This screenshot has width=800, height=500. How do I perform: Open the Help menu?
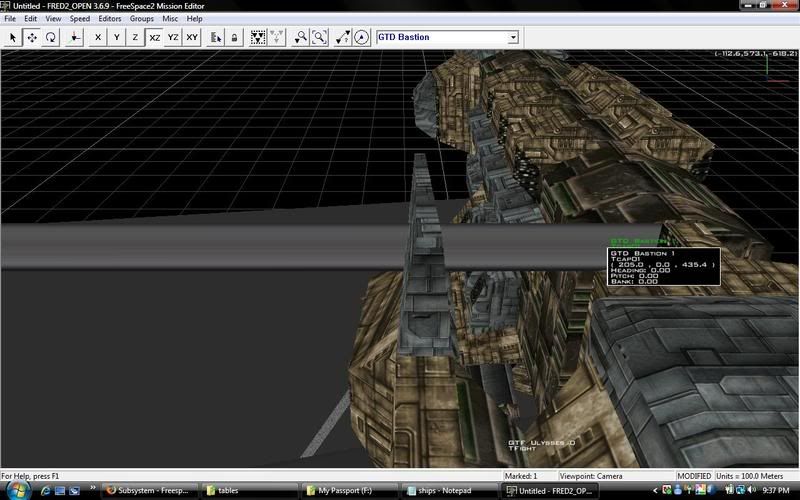pos(194,18)
